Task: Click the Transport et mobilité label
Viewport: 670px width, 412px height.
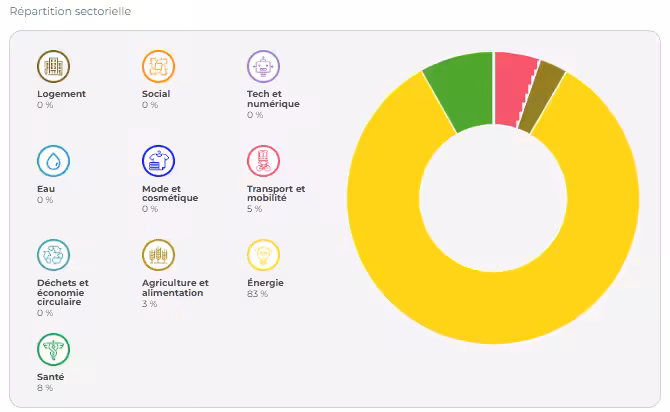Action: pyautogui.click(x=276, y=193)
